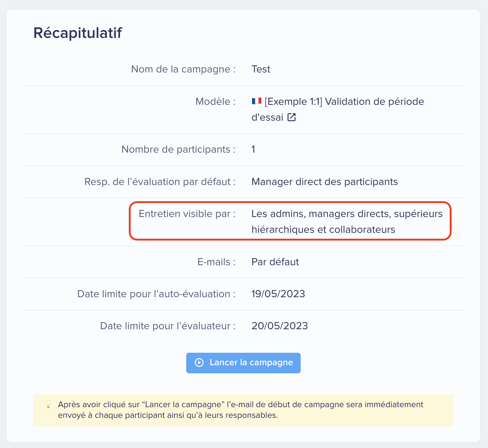Click the Entretien visible par label

187,214
